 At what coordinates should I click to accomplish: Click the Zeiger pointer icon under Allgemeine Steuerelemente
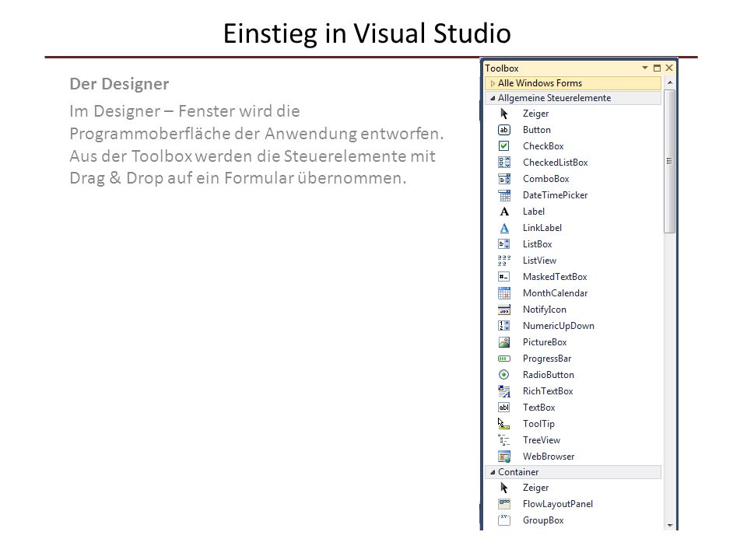503,114
